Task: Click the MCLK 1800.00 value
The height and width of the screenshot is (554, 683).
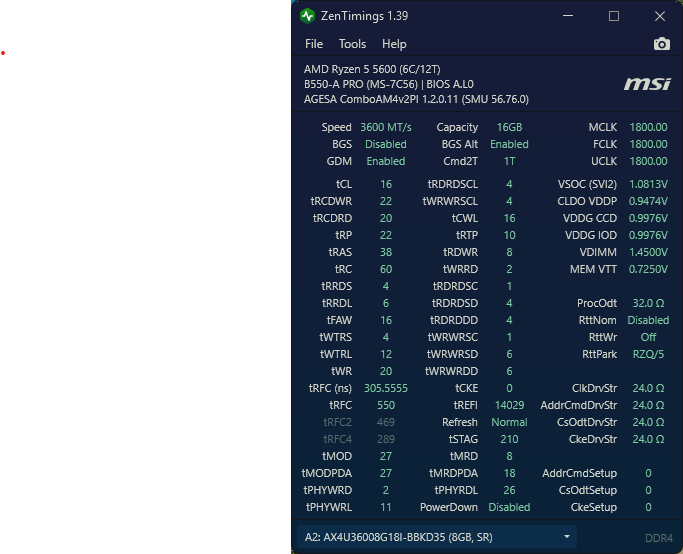Action: (x=648, y=127)
